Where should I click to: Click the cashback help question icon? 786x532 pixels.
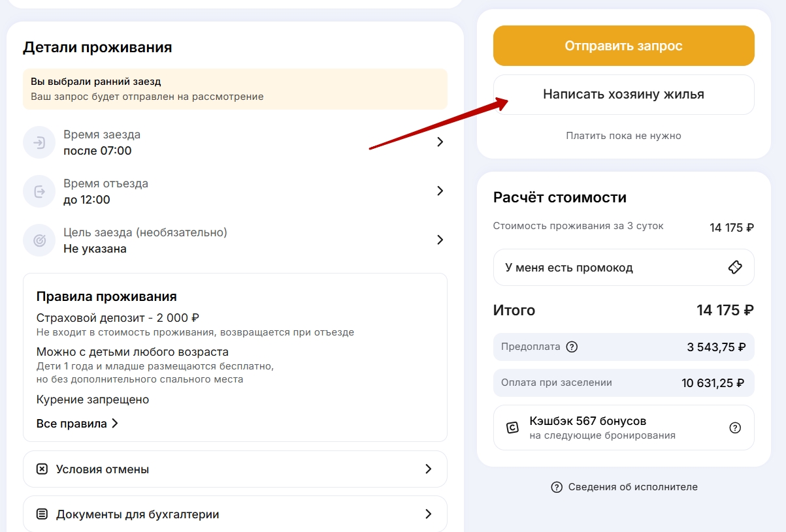(735, 428)
